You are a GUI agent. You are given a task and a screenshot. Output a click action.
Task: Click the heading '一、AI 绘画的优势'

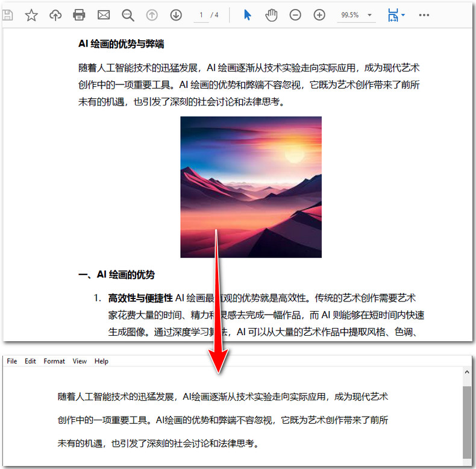[116, 275]
